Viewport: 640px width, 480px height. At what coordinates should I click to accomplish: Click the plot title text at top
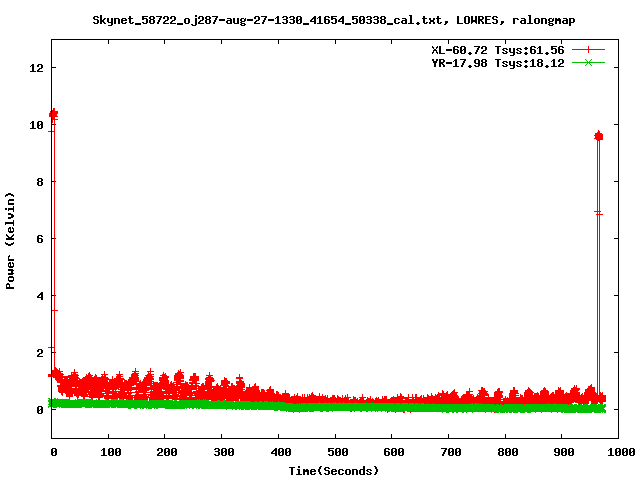[x=333, y=20]
